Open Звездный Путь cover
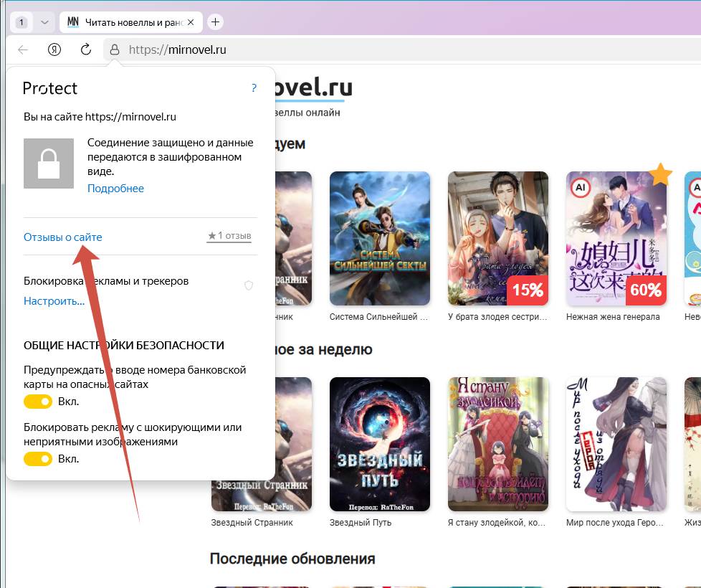Image resolution: width=701 pixels, height=588 pixels. [x=380, y=444]
